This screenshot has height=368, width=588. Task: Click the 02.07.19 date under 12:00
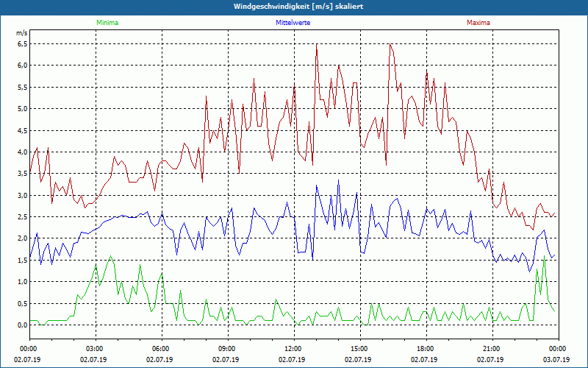292,359
